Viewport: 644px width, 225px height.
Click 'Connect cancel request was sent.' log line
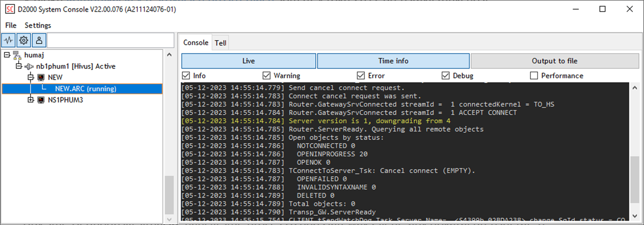coord(301,96)
